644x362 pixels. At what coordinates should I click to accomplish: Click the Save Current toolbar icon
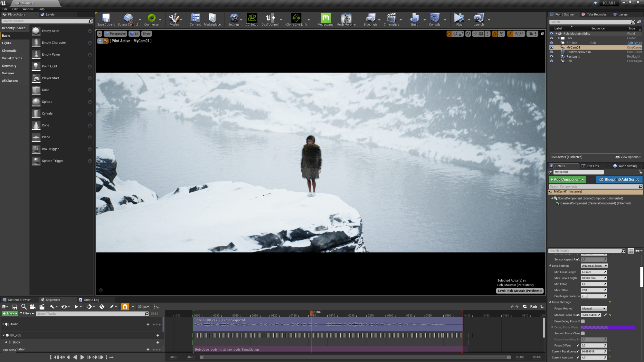[x=106, y=19]
